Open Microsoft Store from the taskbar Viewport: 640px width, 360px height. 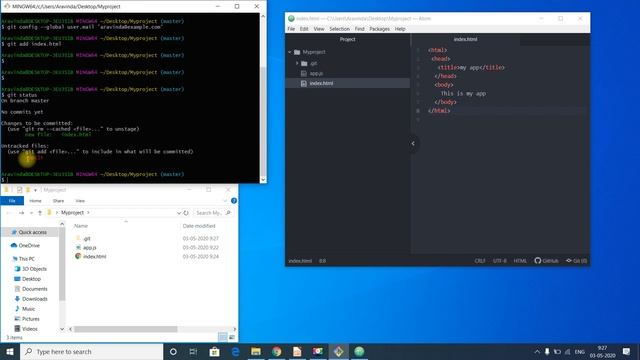[x=214, y=351]
